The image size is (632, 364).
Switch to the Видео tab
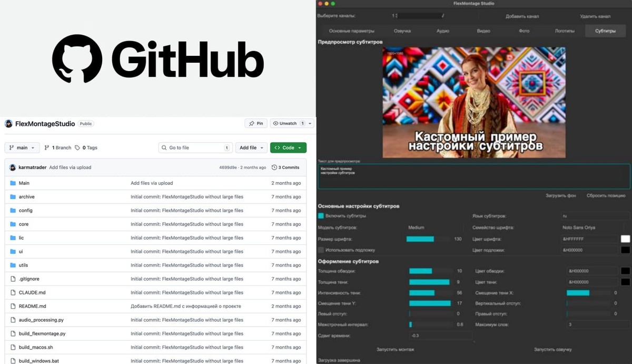point(483,31)
